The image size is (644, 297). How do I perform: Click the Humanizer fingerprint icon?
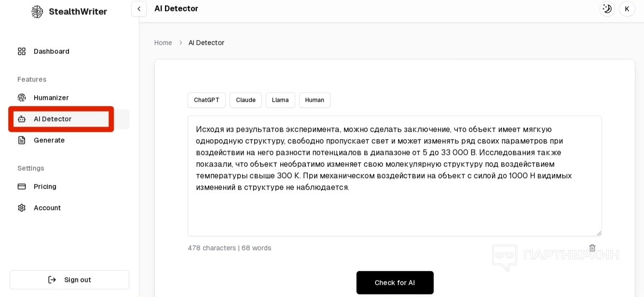(22, 98)
